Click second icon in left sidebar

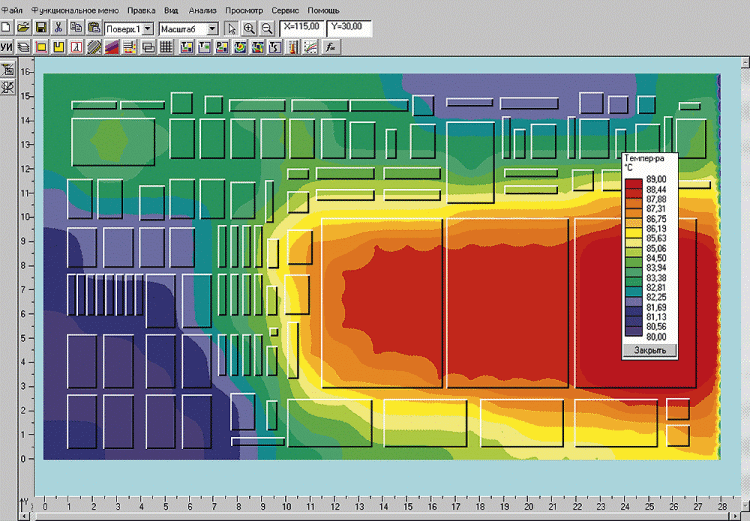click(8, 87)
